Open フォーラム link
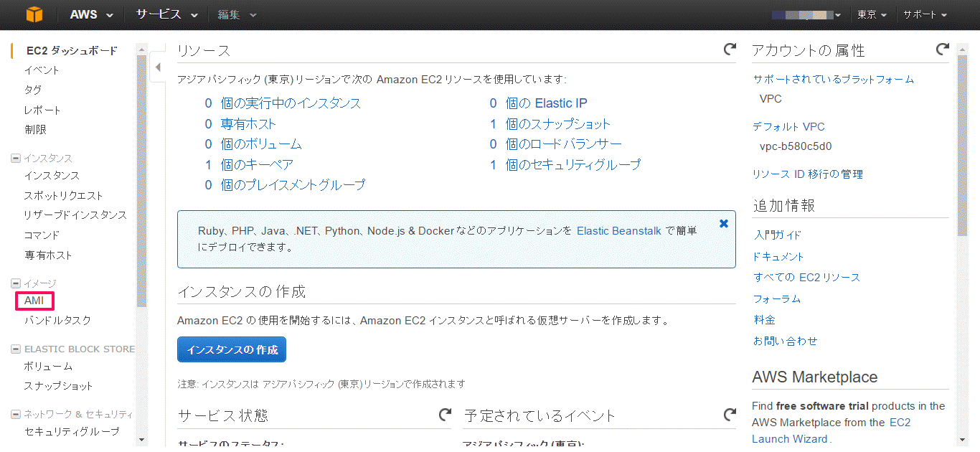 tap(777, 299)
